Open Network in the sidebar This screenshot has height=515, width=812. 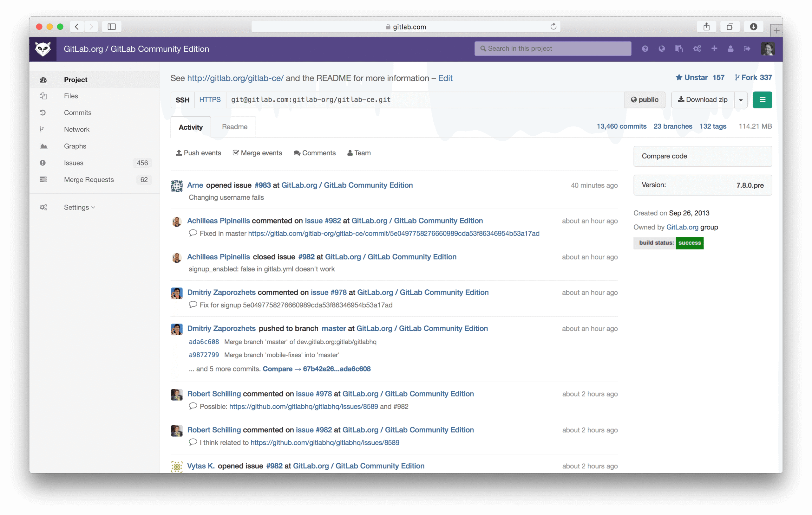point(76,129)
